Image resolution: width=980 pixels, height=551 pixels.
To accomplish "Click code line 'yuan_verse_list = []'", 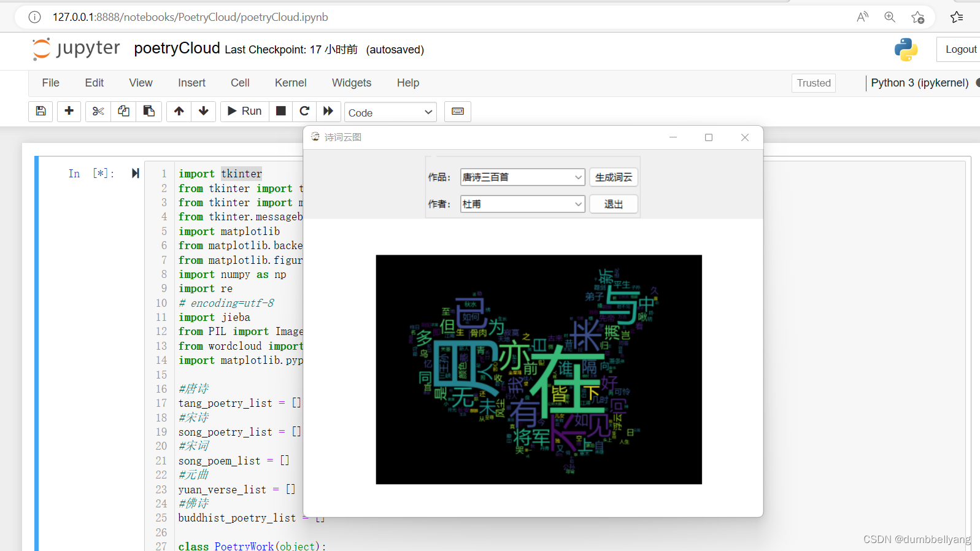I will click(x=237, y=490).
